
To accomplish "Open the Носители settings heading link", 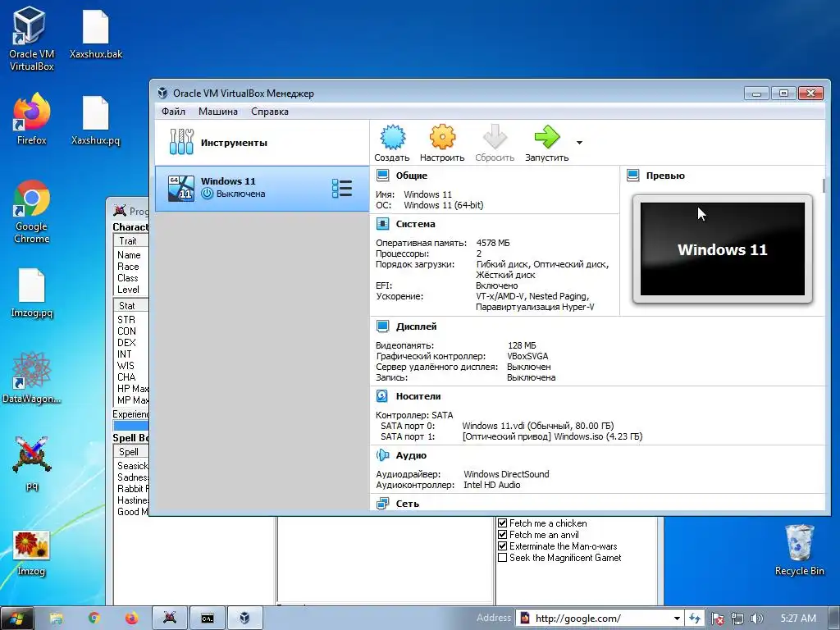I will pos(418,396).
